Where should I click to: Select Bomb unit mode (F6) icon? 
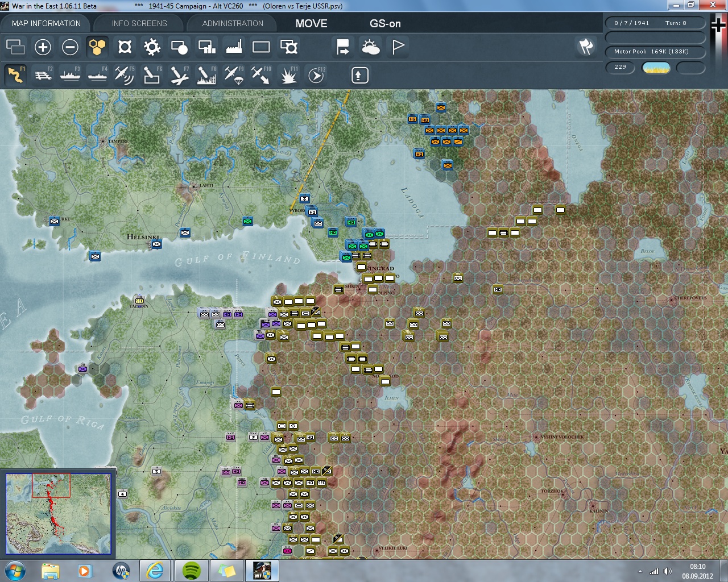pyautogui.click(x=152, y=75)
